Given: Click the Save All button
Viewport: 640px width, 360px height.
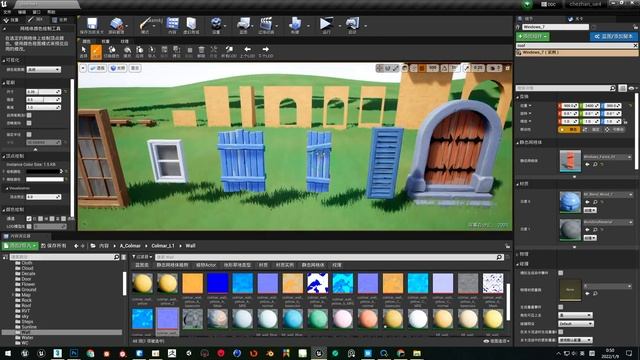Looking at the screenshot, I should point(54,246).
